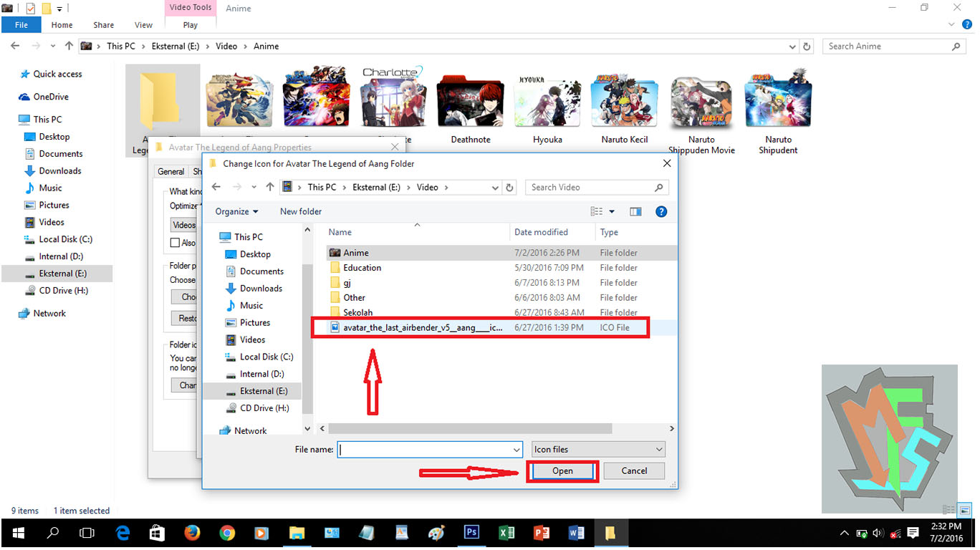The height and width of the screenshot is (550, 980).
Task: Open the Videos optimize dropdown in Properties
Action: coord(183,224)
